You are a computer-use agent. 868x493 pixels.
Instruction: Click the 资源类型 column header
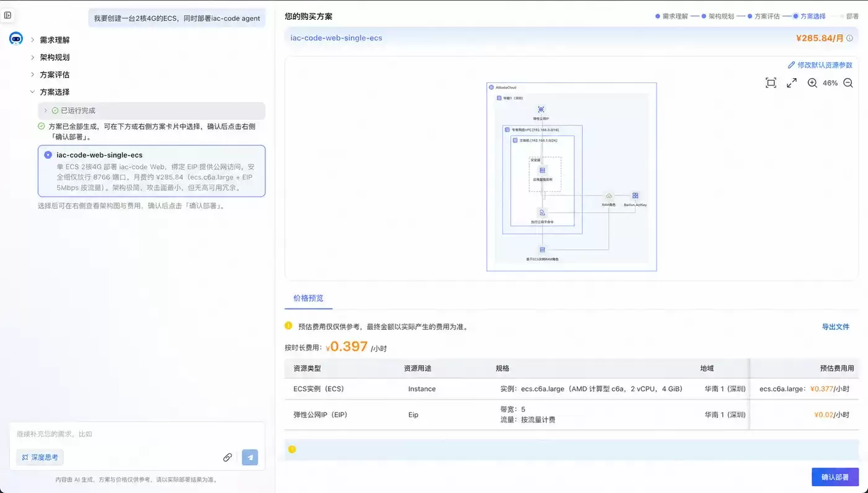(307, 368)
